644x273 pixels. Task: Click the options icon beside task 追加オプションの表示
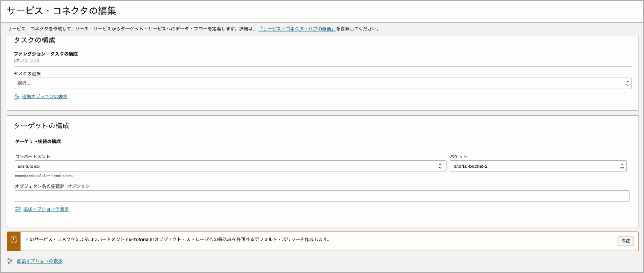click(17, 97)
